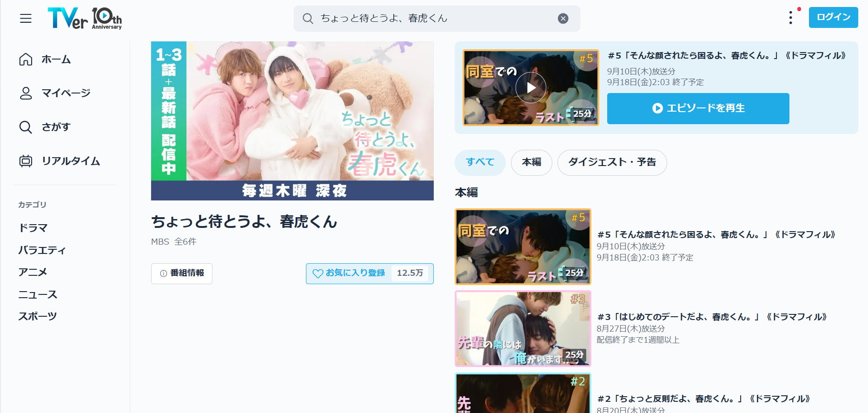Open さがす search page
The image size is (868, 413).
click(56, 127)
